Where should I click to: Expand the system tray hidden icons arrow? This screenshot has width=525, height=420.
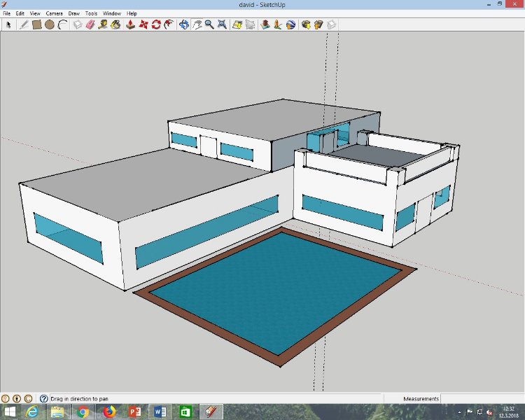[460, 412]
